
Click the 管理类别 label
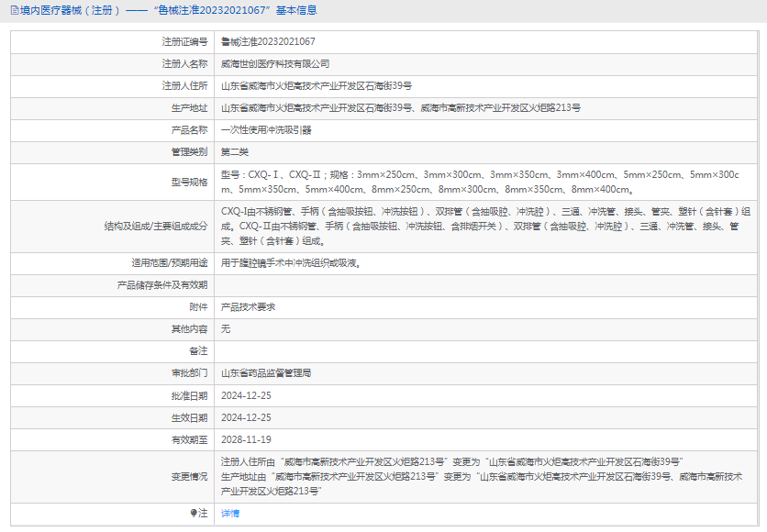click(x=189, y=151)
